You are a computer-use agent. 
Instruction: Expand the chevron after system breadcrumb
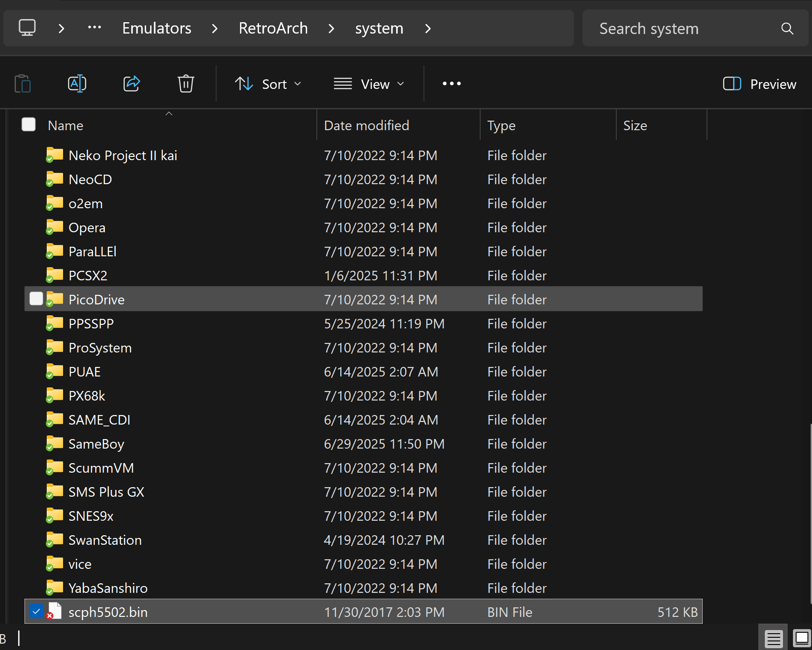tap(428, 29)
